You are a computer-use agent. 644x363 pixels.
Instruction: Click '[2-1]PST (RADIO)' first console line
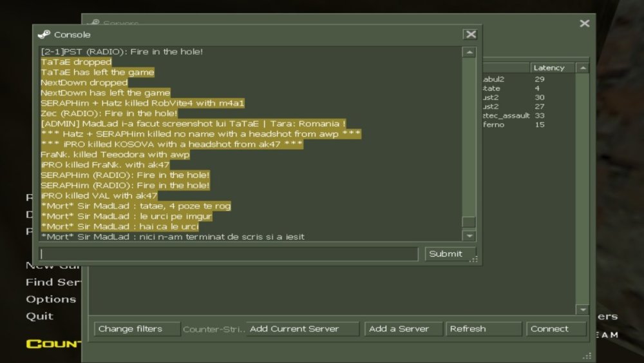pyautogui.click(x=122, y=52)
